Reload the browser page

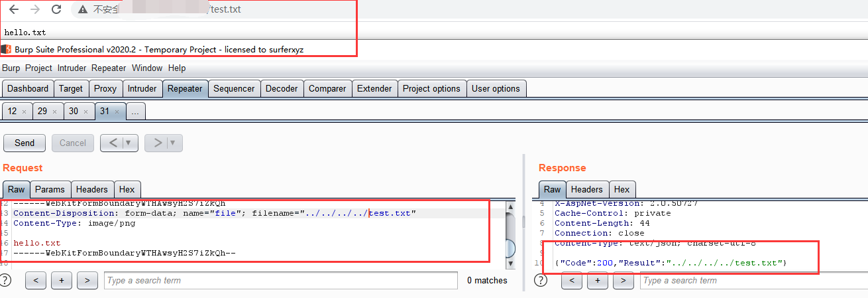coord(56,9)
